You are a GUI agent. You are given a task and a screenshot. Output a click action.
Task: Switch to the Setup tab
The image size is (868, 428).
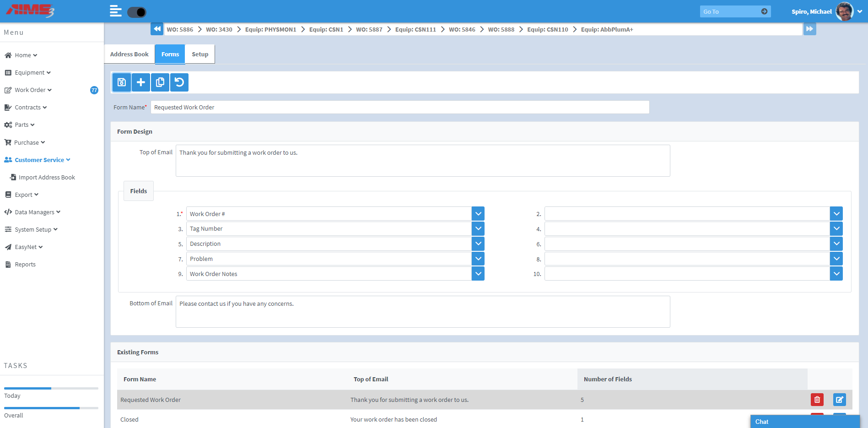200,54
